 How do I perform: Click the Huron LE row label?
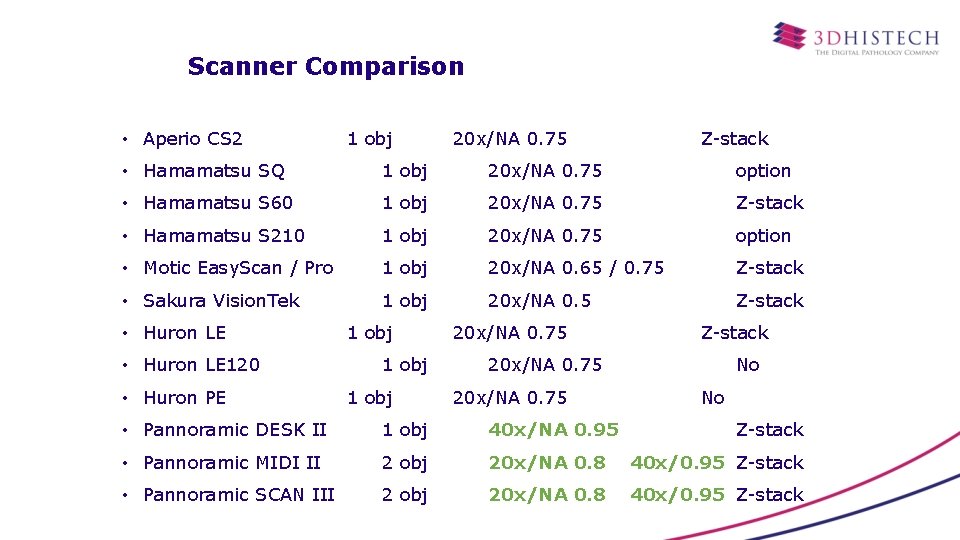click(x=184, y=333)
